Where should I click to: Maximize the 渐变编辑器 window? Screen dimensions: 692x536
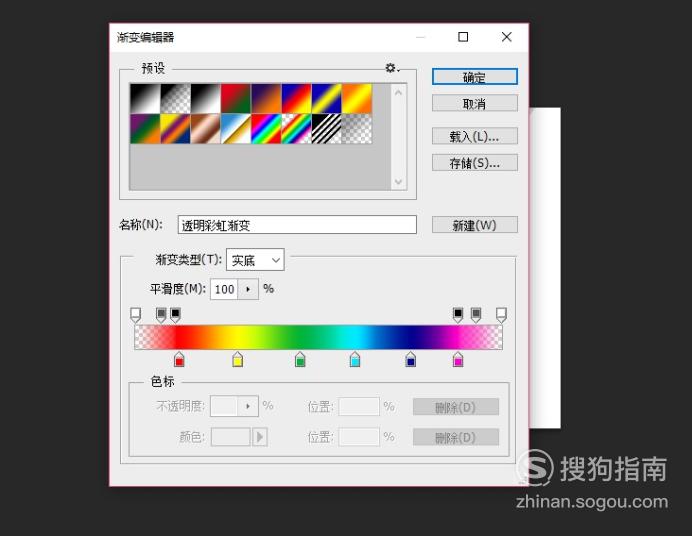[x=463, y=37]
